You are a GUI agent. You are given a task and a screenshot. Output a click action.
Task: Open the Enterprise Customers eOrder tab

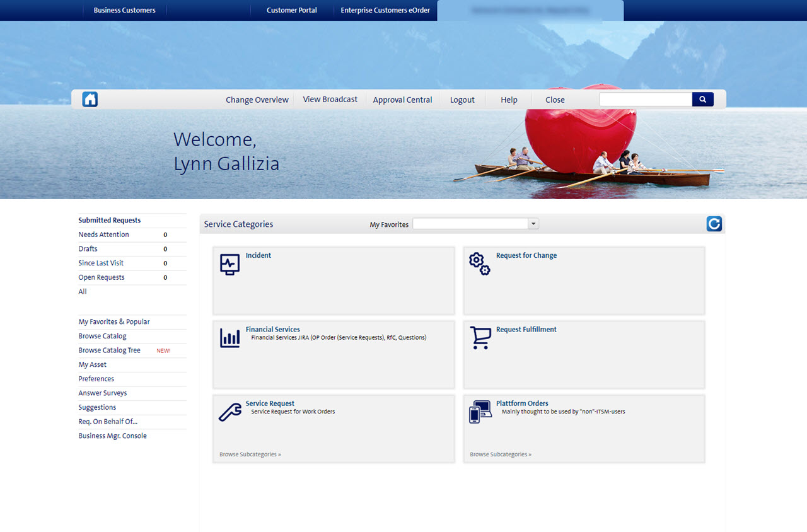pos(385,10)
